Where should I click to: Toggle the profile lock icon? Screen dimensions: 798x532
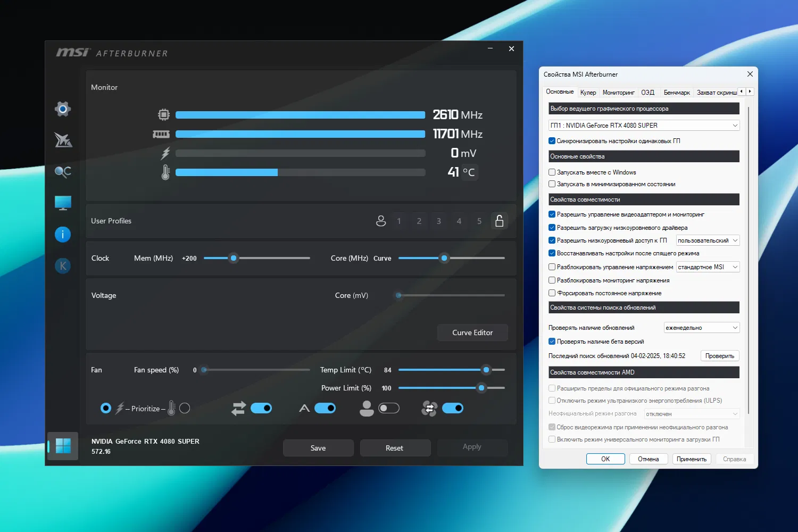[x=500, y=221]
